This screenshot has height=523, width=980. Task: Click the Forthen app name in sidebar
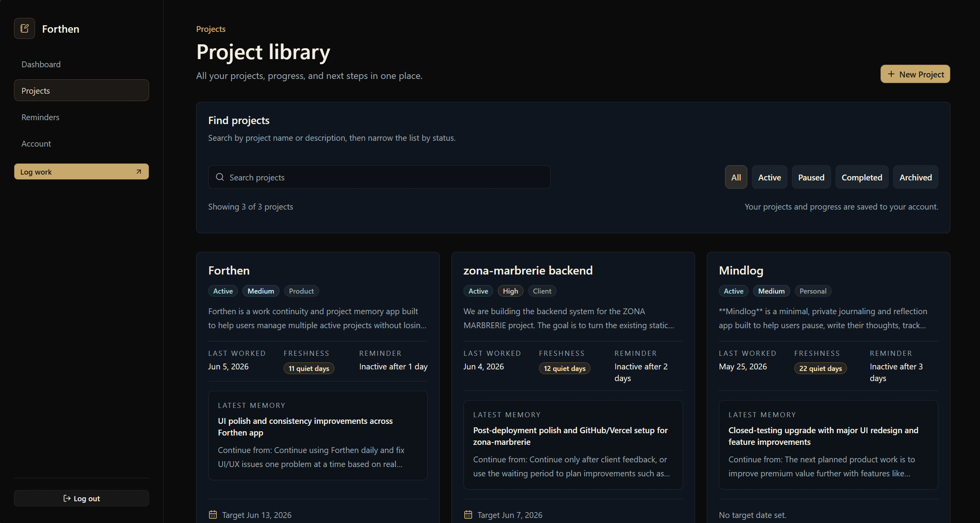(60, 29)
